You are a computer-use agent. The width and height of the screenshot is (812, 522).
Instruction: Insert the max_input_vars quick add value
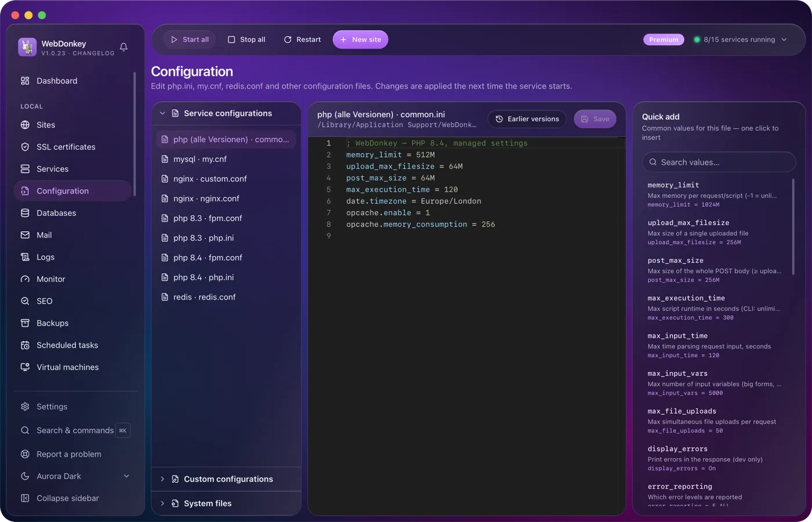[x=716, y=383]
